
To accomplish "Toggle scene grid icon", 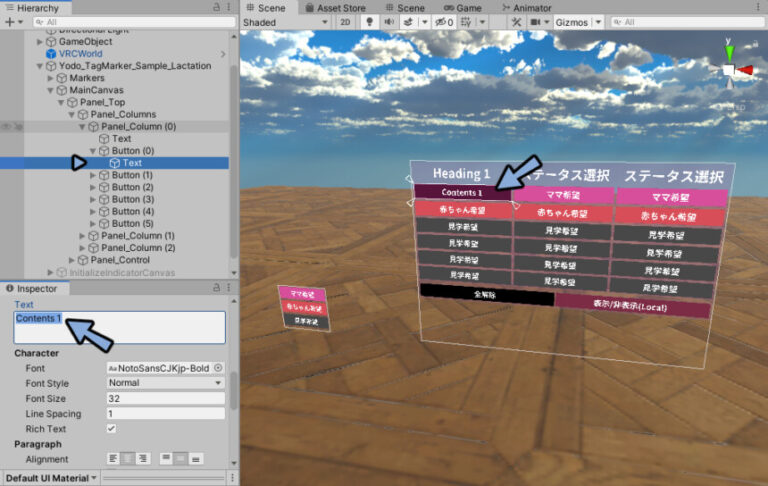I will coord(466,22).
